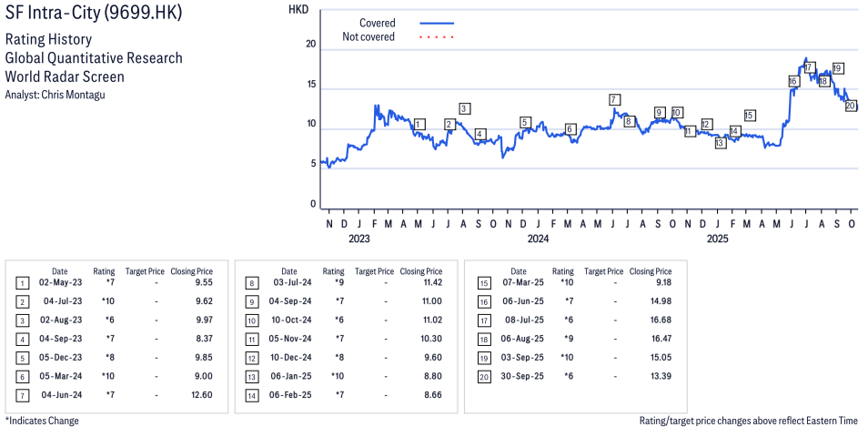The height and width of the screenshot is (427, 868).
Task: Click chart marker 17 at the price peak
Action: [x=808, y=67]
